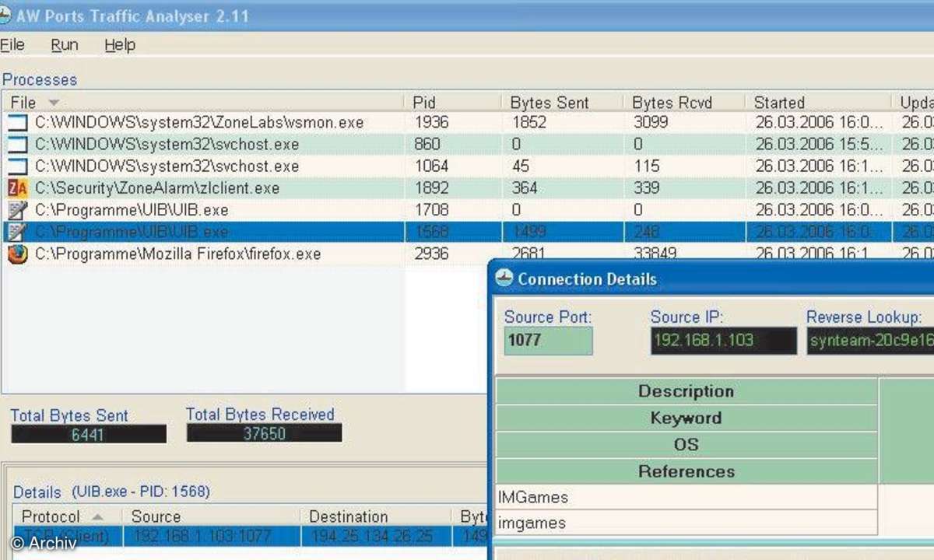Click the Source IP field 192.168.1.103
Viewport: 934px width, 560px height.
coord(724,341)
